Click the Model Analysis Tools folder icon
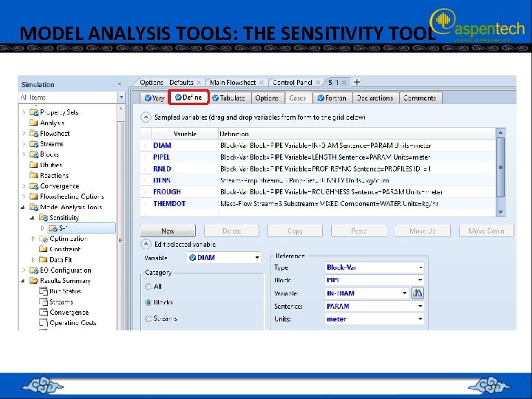The image size is (532, 399). (33, 207)
